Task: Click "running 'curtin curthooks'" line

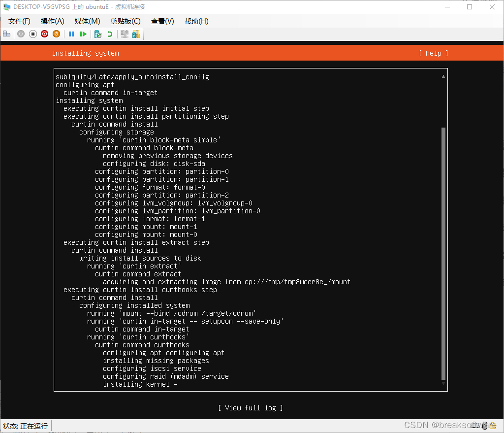Action: pyautogui.click(x=138, y=337)
